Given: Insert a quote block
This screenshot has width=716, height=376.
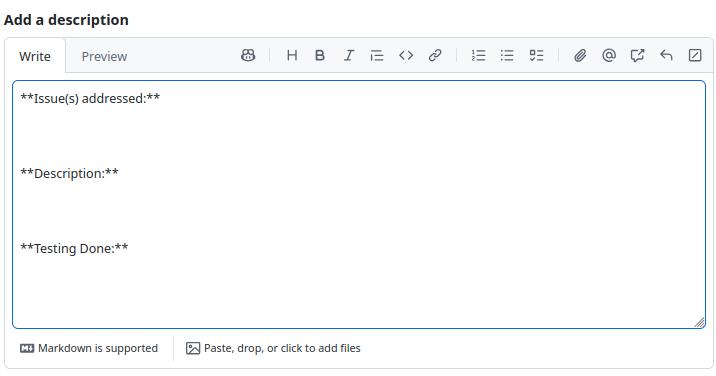Looking at the screenshot, I should 377,56.
